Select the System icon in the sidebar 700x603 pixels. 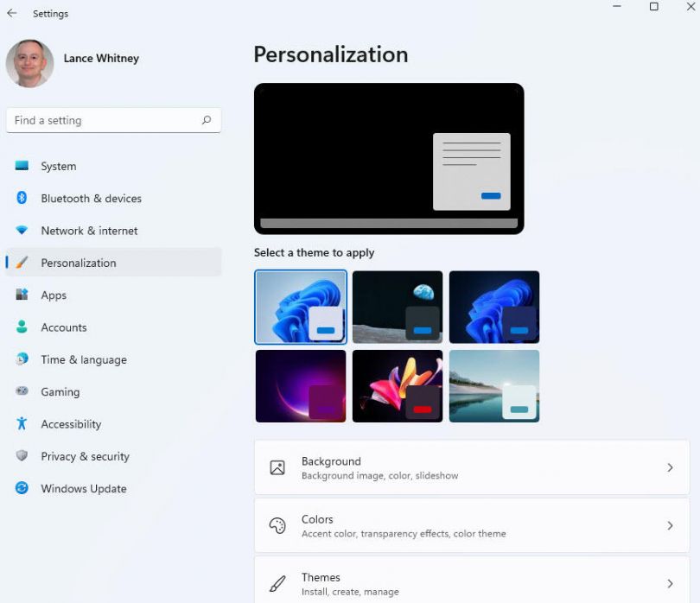pos(21,166)
